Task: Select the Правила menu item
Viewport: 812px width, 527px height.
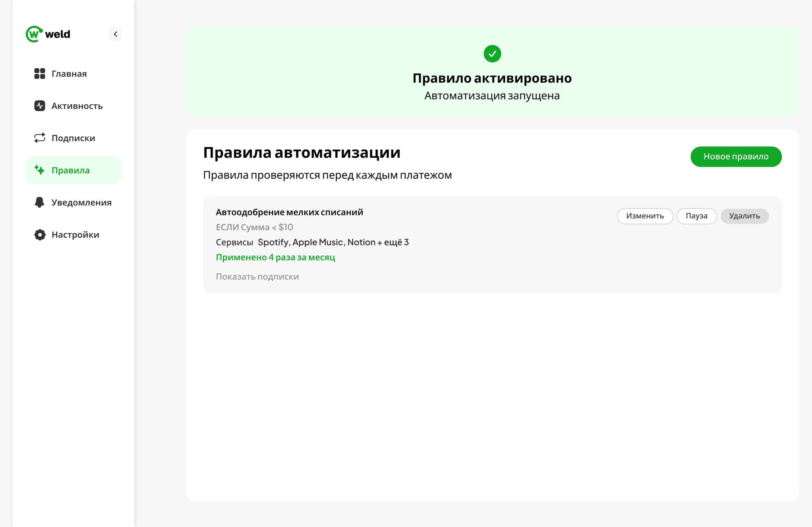Action: pos(73,170)
